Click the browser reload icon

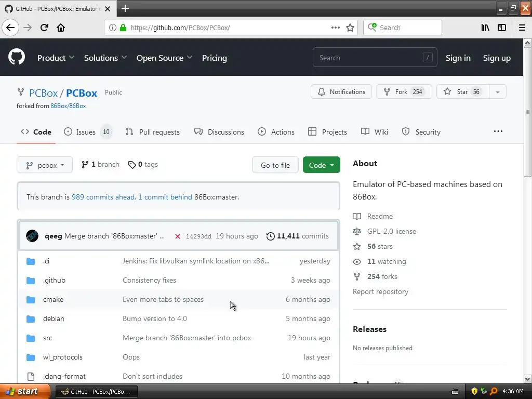[x=44, y=28]
